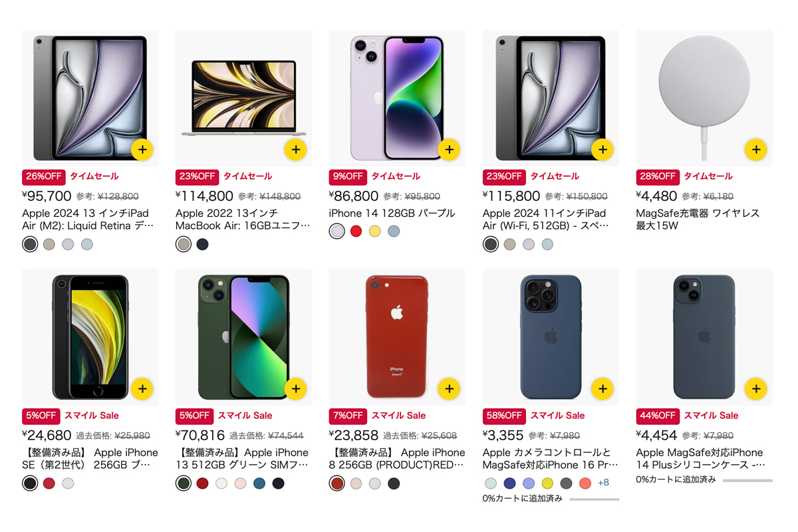Viewport: 798px width, 532px height.
Task: Select the dark green swatch for iPhone 13
Action: 183,483
